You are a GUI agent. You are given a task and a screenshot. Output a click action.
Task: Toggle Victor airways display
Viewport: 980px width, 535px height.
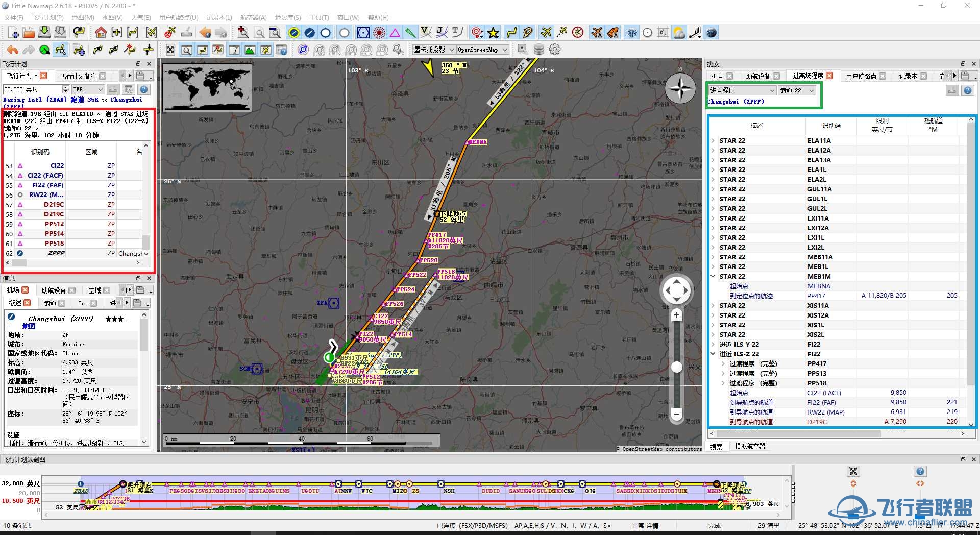coord(426,33)
